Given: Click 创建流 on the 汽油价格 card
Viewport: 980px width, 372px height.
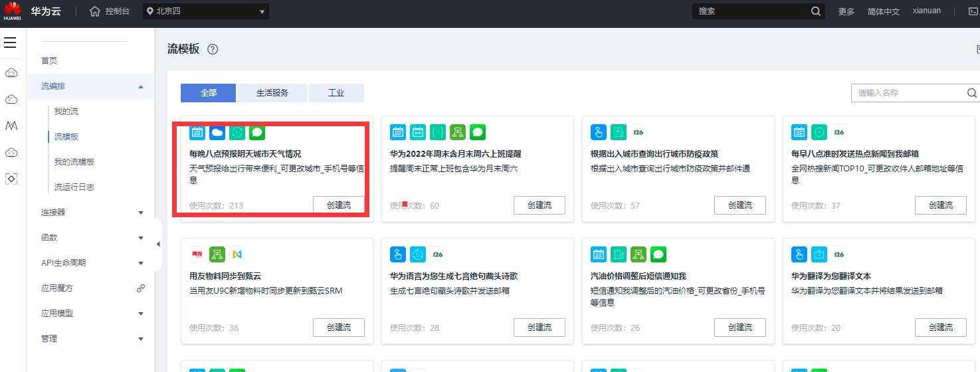Looking at the screenshot, I should 740,327.
